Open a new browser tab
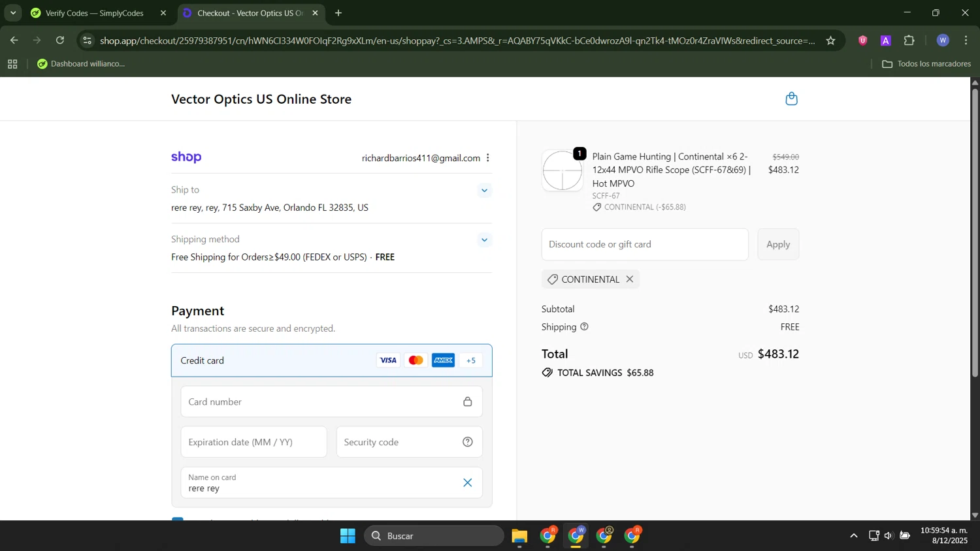The height and width of the screenshot is (551, 980). pos(338,13)
